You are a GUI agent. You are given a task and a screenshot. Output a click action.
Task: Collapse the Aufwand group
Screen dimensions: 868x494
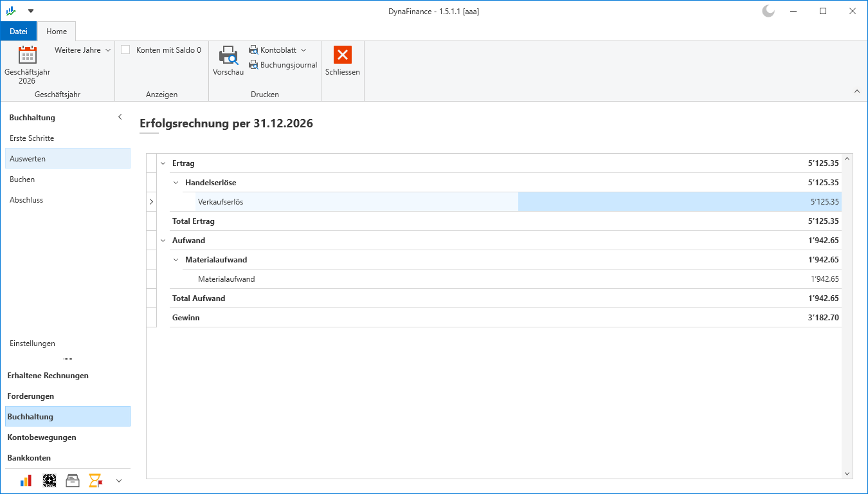(163, 241)
